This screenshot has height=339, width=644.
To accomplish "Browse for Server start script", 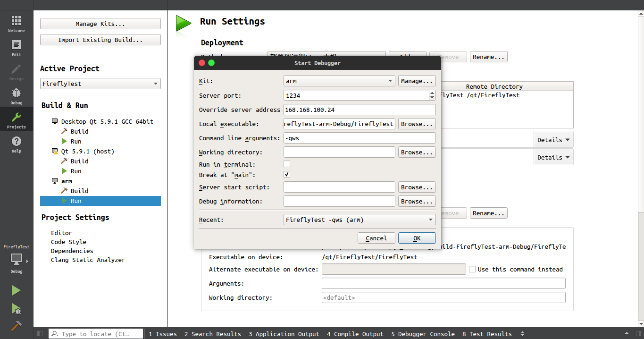I will 417,187.
